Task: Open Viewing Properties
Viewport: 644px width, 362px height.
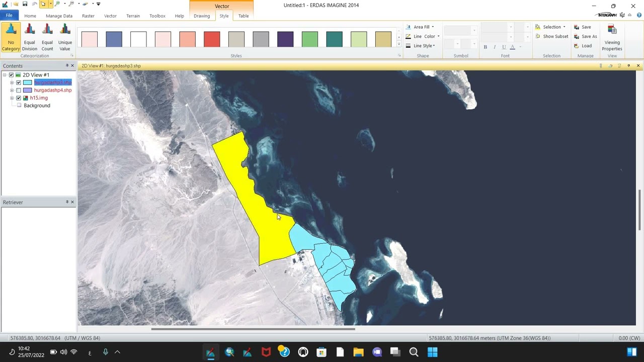Action: (x=612, y=38)
